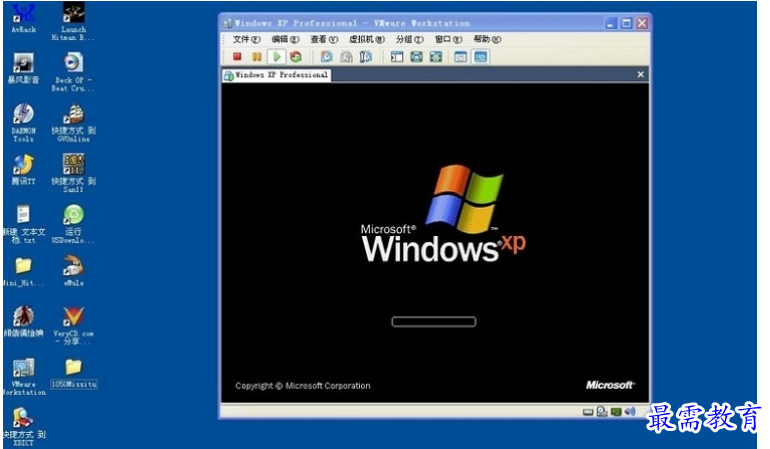The image size is (770, 449).
Task: Click the CD-ROM device status bar icon
Action: (x=602, y=412)
